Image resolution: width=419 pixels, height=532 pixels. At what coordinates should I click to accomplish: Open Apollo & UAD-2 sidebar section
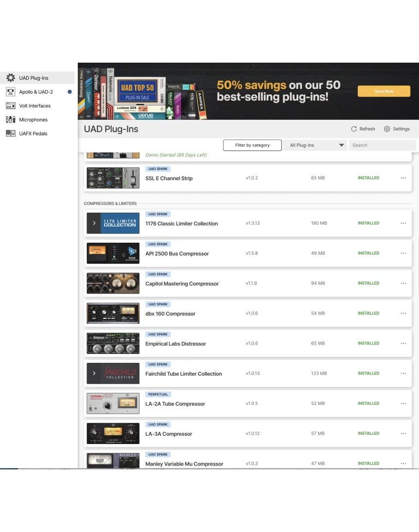pyautogui.click(x=37, y=92)
